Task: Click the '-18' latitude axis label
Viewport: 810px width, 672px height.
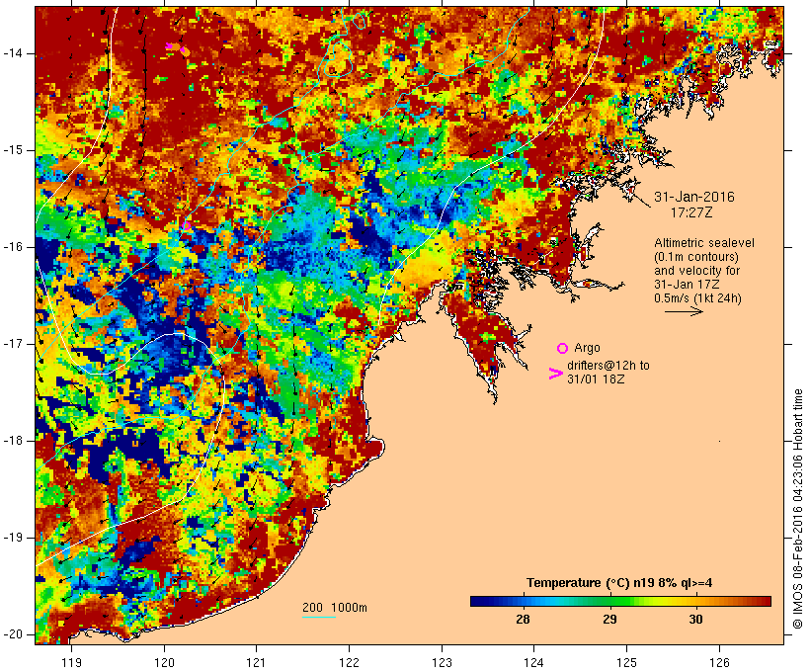Action: (12, 441)
